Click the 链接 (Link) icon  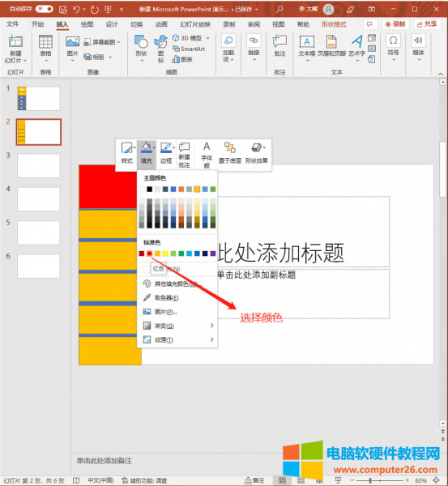pos(254,40)
